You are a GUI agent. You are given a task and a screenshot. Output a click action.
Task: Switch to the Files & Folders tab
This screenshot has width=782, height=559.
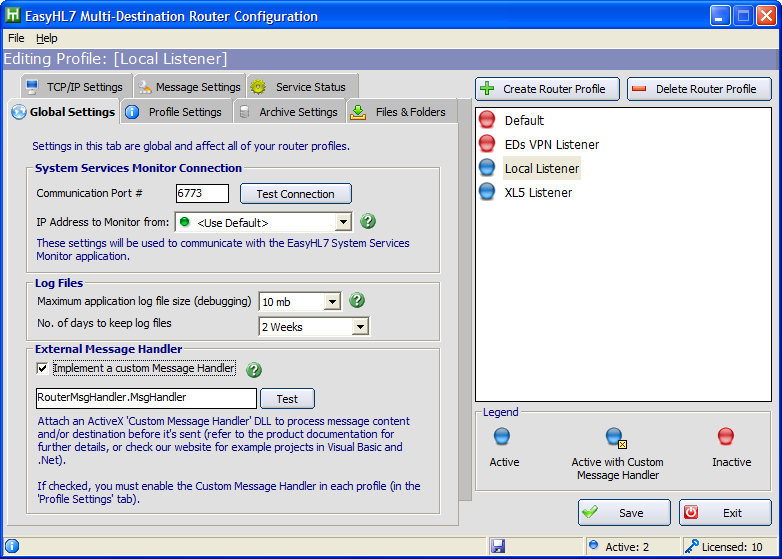coord(402,112)
